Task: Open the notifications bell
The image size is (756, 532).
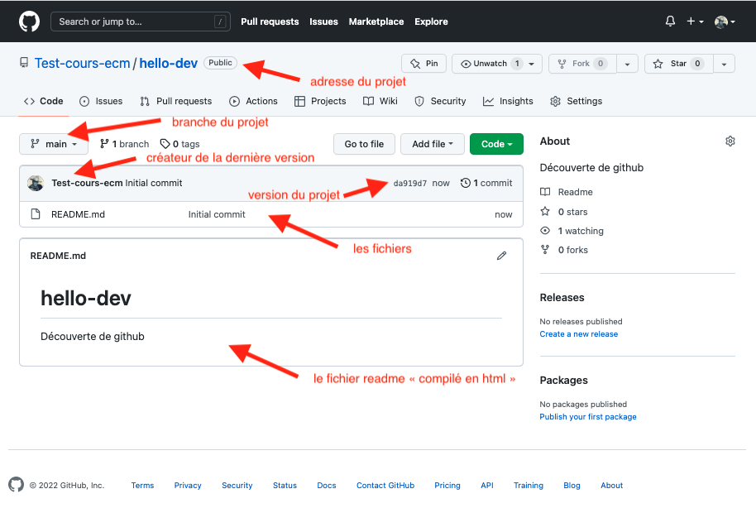Action: 670,22
